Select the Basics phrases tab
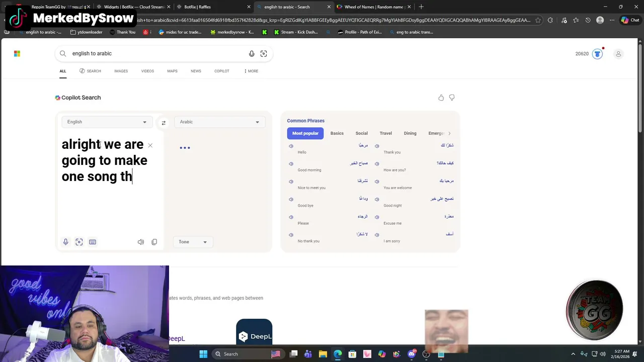644x362 pixels. tap(337, 133)
